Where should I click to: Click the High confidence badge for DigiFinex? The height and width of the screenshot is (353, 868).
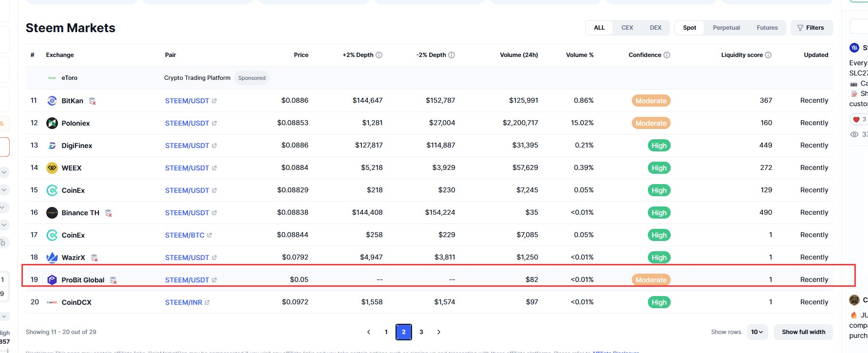point(659,146)
